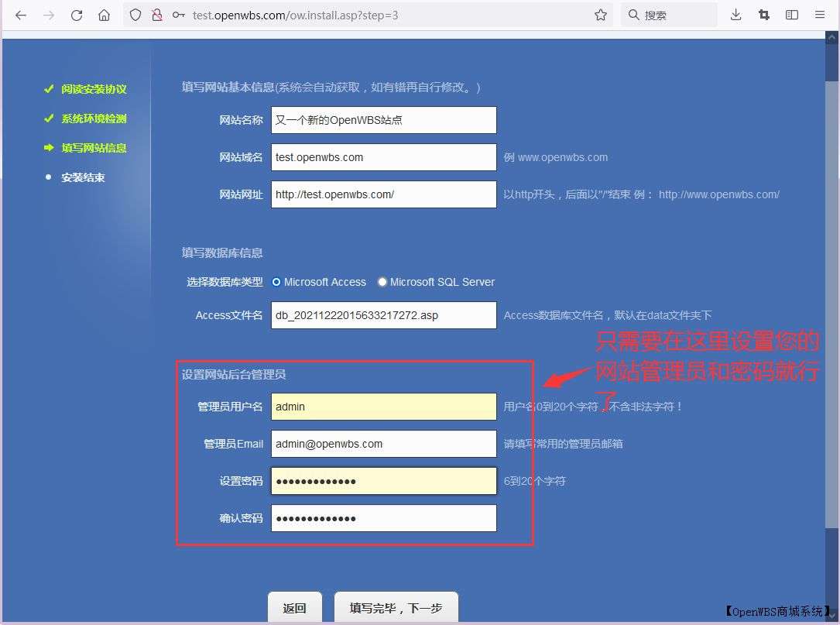Image resolution: width=840 pixels, height=625 pixels.
Task: Select Microsoft SQL Server database type
Action: coord(382,282)
